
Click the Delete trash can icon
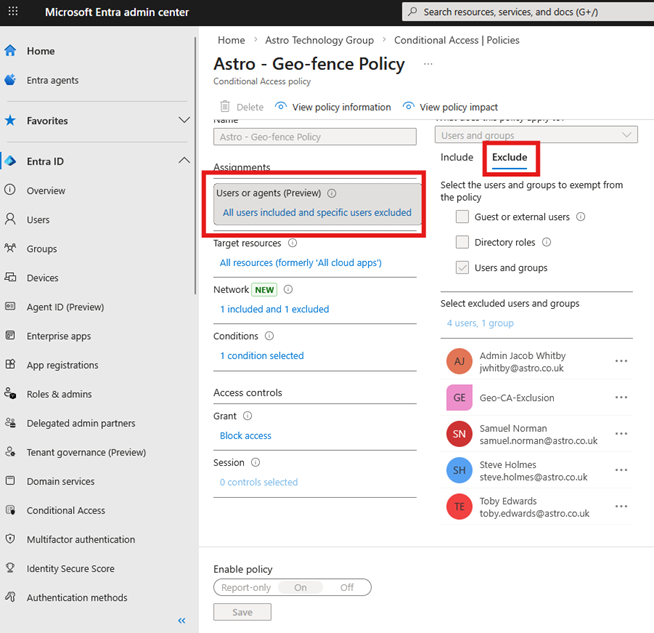225,106
